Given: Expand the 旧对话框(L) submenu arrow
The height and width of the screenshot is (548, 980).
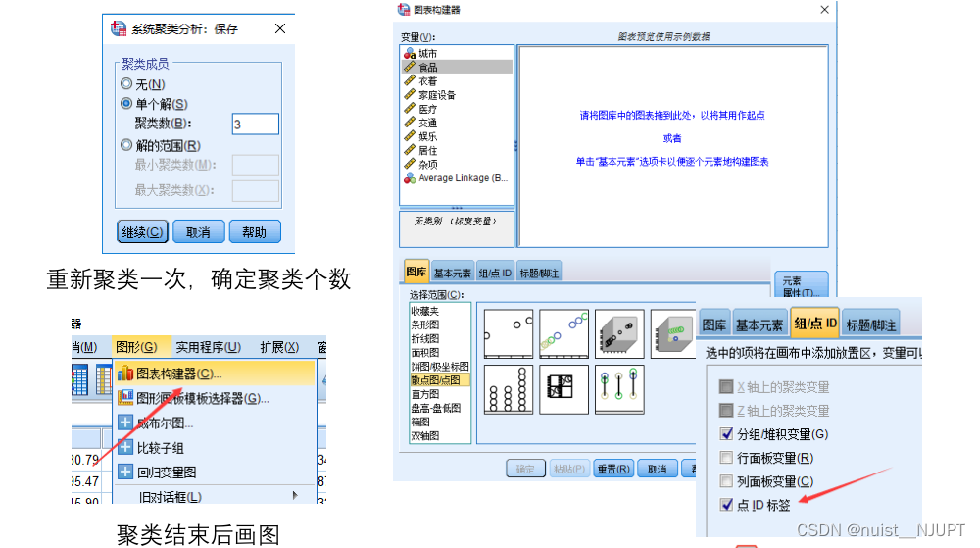Looking at the screenshot, I should point(295,495).
